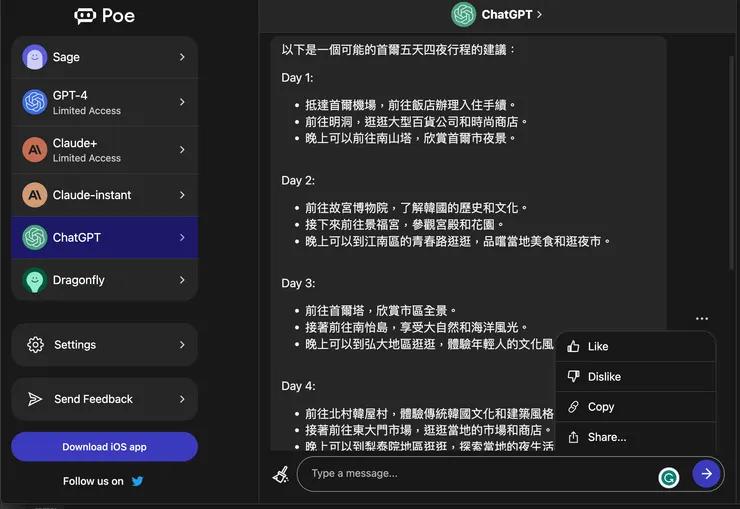Clear context with the broom icon
Viewport: 740px width, 509px height.
(281, 474)
